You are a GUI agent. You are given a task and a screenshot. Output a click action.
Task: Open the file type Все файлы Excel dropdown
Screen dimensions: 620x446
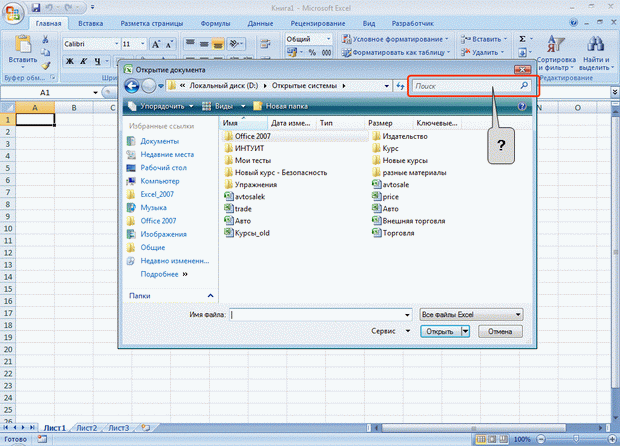point(471,315)
